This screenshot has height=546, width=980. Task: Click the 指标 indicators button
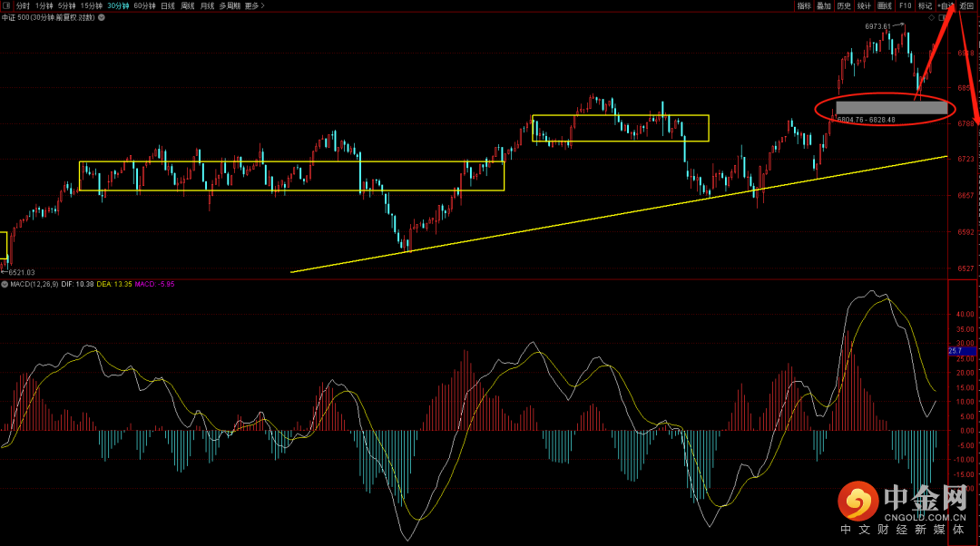pyautogui.click(x=804, y=5)
